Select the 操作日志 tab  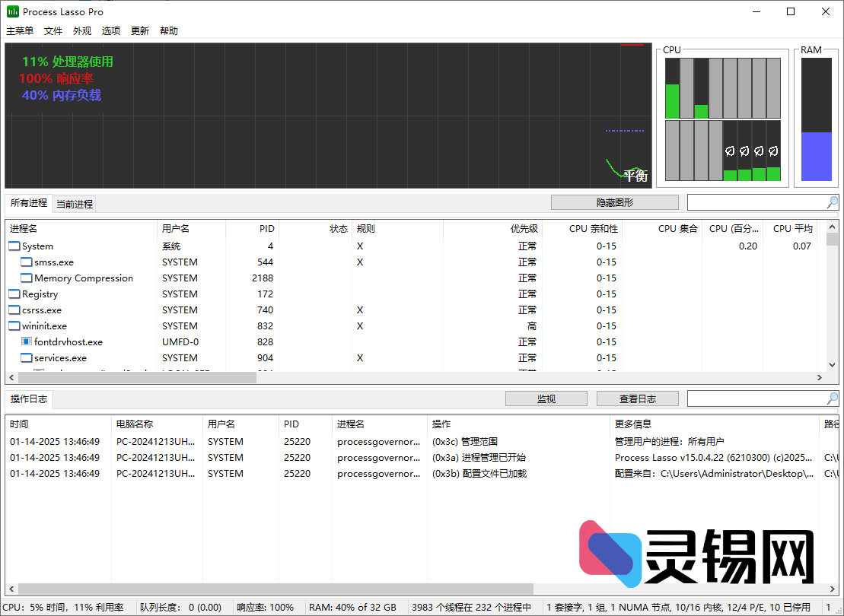click(29, 398)
